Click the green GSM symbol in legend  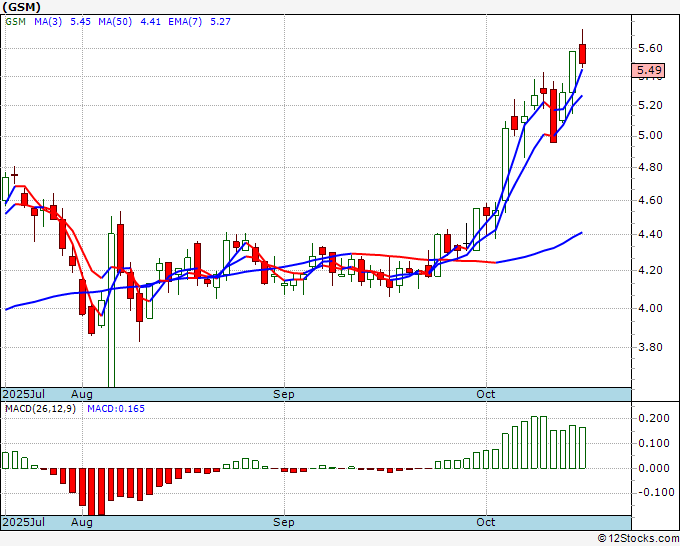click(x=15, y=22)
